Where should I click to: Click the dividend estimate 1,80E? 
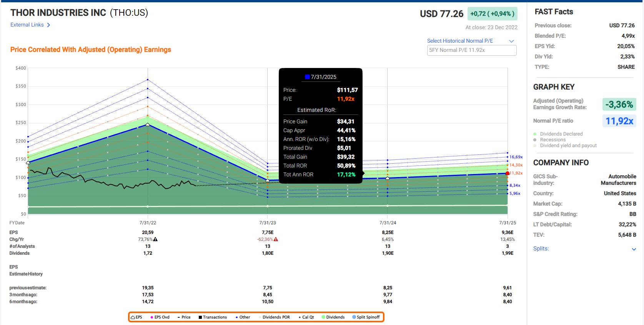pos(268,253)
